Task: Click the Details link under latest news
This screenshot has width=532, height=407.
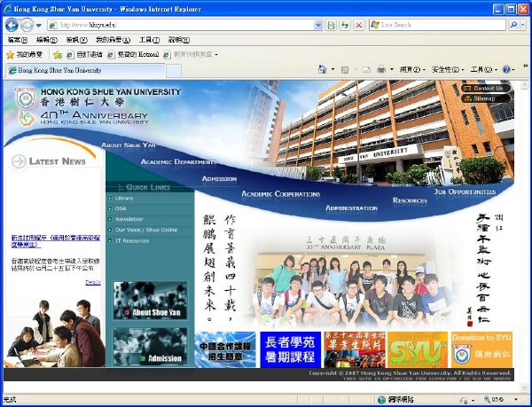Action: point(92,283)
